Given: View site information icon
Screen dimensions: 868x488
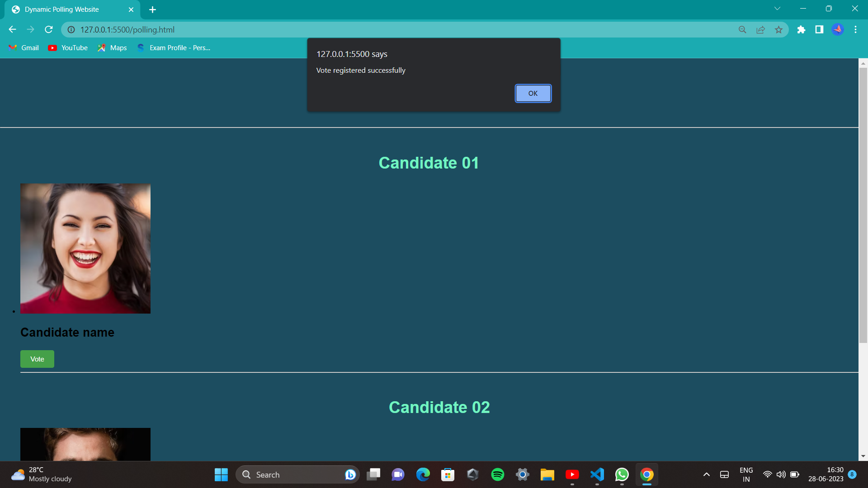Looking at the screenshot, I should 71,29.
